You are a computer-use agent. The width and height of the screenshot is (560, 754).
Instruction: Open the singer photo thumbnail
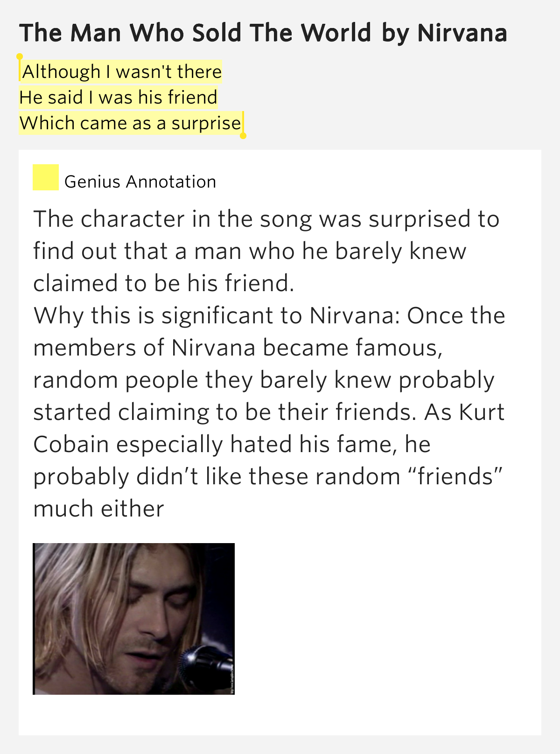(133, 619)
